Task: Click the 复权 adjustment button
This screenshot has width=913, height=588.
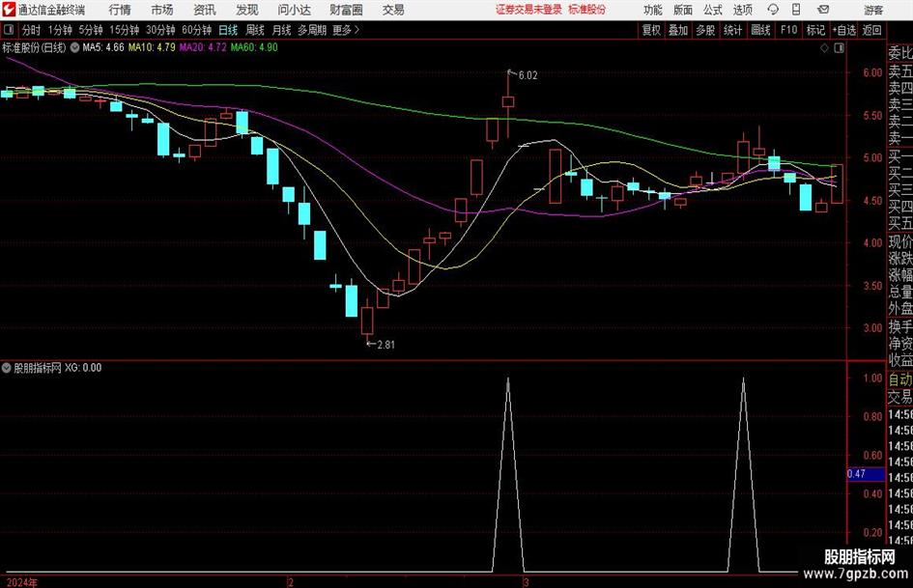Action: [651, 30]
